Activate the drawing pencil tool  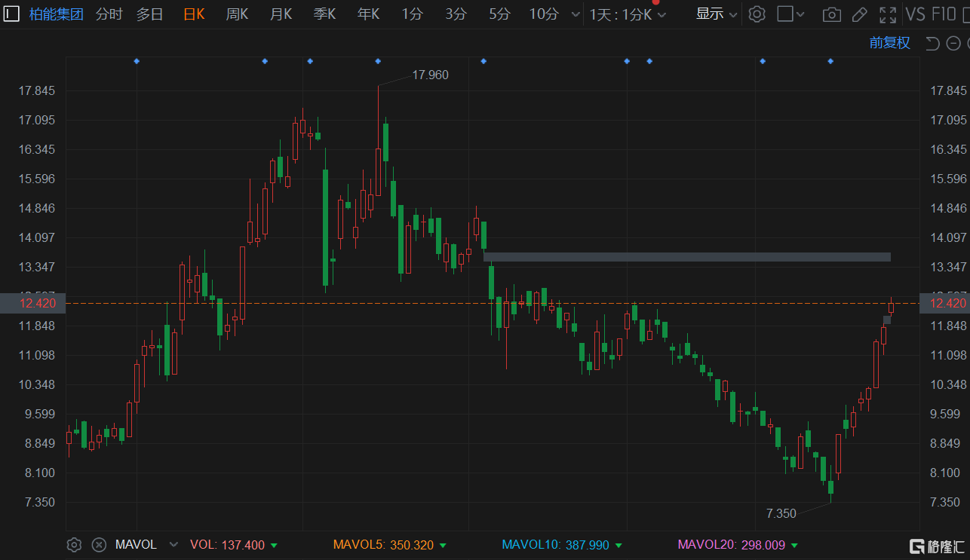pyautogui.click(x=859, y=14)
